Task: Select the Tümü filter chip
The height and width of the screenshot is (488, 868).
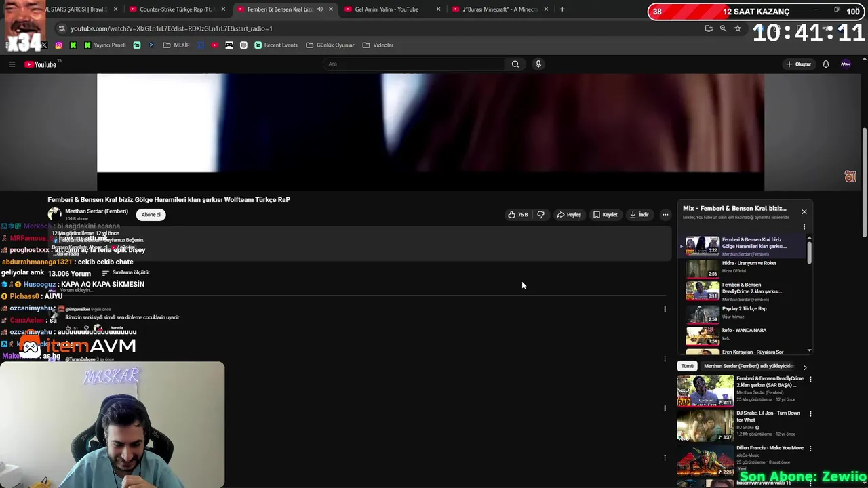Action: point(688,366)
